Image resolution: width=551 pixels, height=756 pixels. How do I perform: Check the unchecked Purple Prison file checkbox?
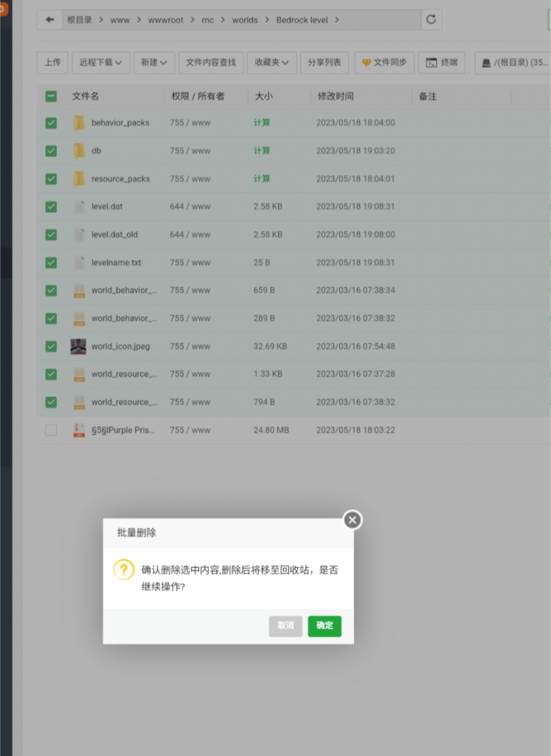click(51, 430)
